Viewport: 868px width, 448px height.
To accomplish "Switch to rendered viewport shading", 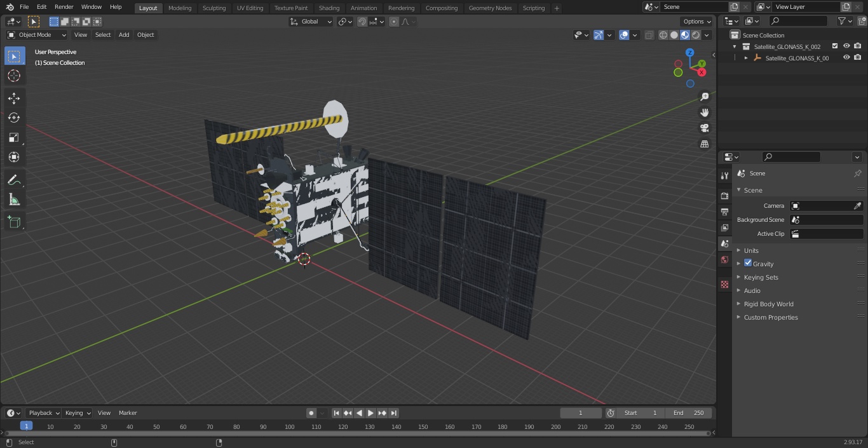I will coord(696,35).
